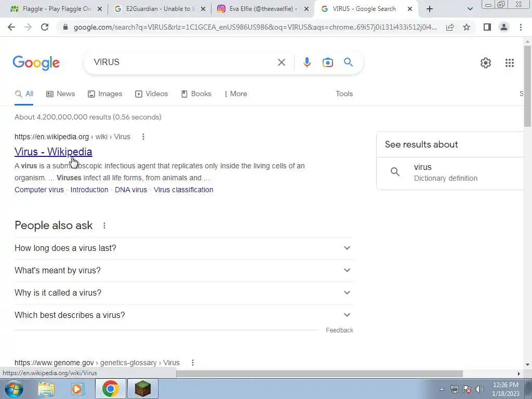Click the taskbar clock showing 12:26 PM
Image resolution: width=532 pixels, height=399 pixels.
point(506,389)
